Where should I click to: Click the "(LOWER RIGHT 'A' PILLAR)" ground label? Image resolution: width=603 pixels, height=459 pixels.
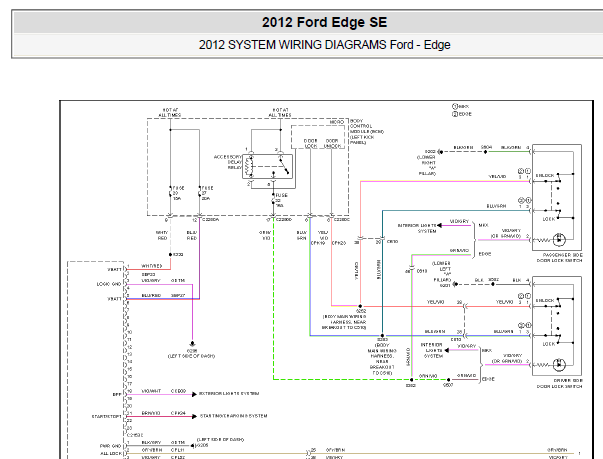point(426,165)
